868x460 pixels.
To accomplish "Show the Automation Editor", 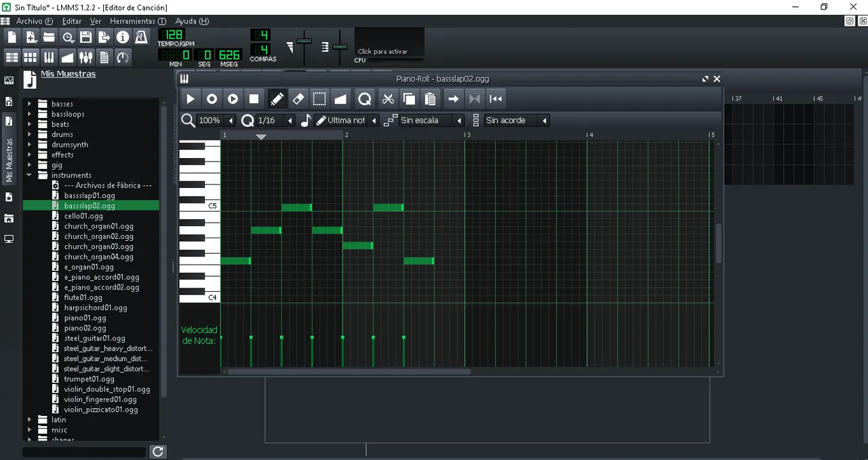I will (x=67, y=58).
